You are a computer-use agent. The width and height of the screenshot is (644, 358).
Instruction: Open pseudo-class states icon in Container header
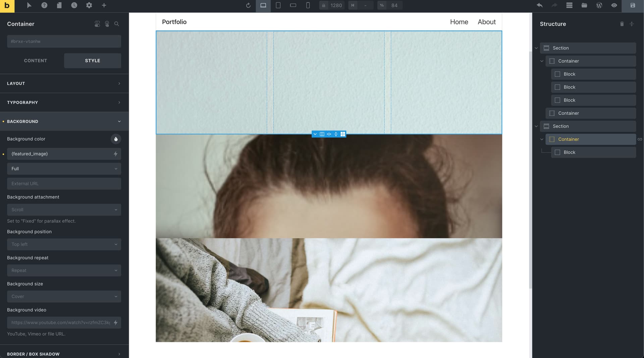pos(107,24)
